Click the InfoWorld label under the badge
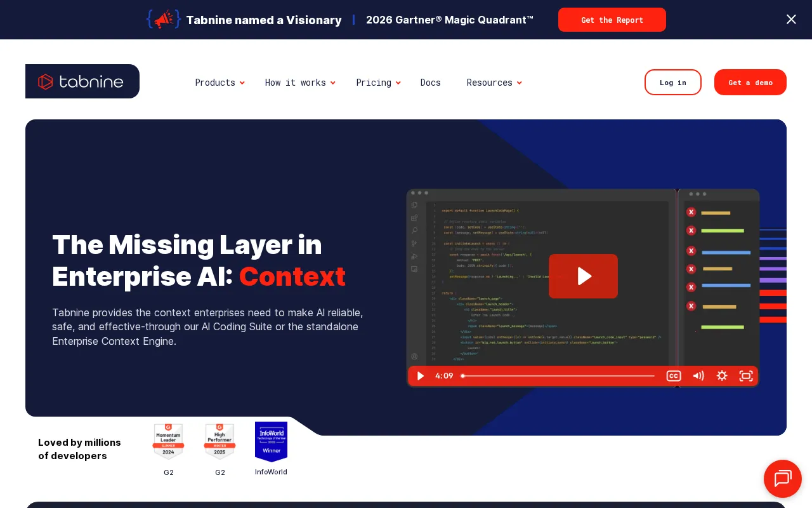This screenshot has width=812, height=508. click(x=271, y=472)
